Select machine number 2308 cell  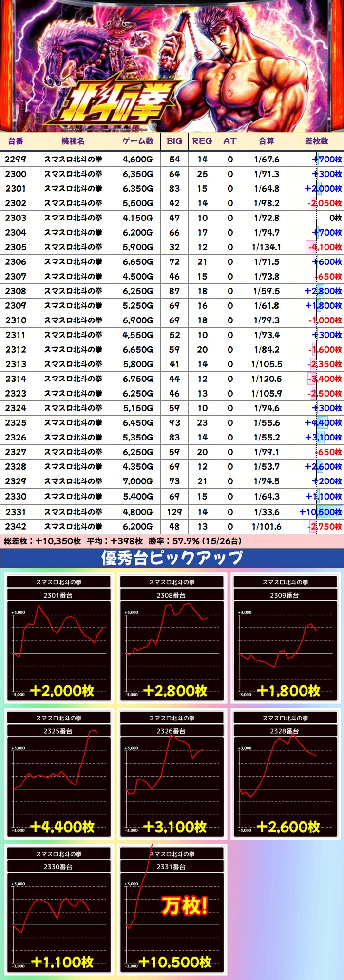pyautogui.click(x=16, y=291)
